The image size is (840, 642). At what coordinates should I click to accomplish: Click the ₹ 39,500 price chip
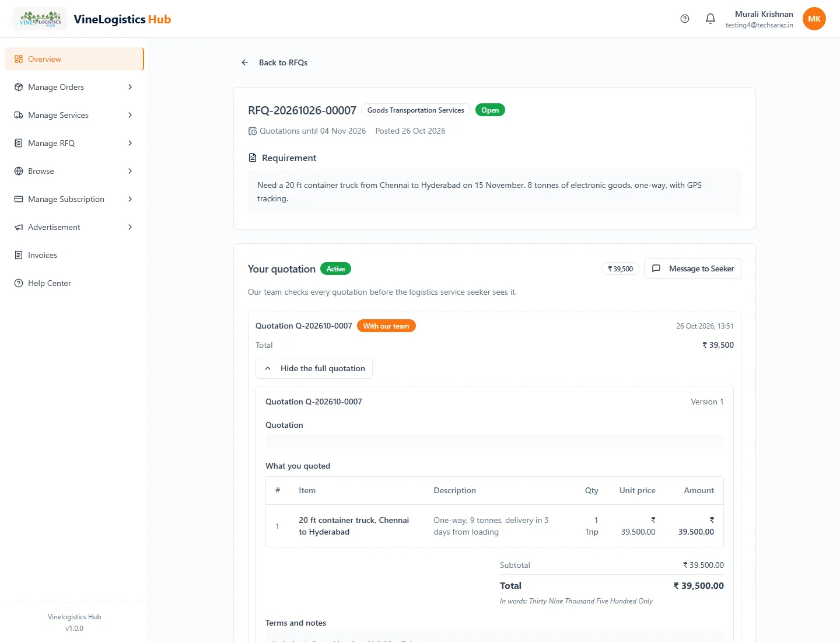coord(620,269)
